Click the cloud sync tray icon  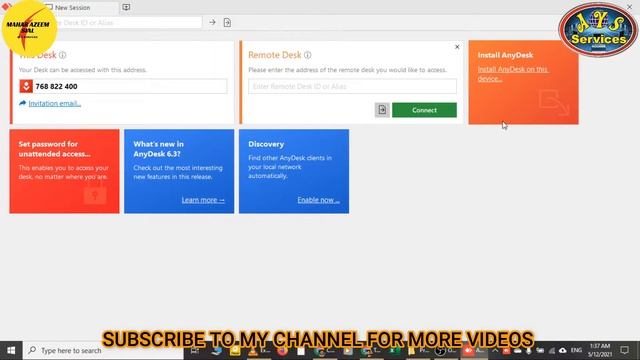pyautogui.click(x=562, y=350)
